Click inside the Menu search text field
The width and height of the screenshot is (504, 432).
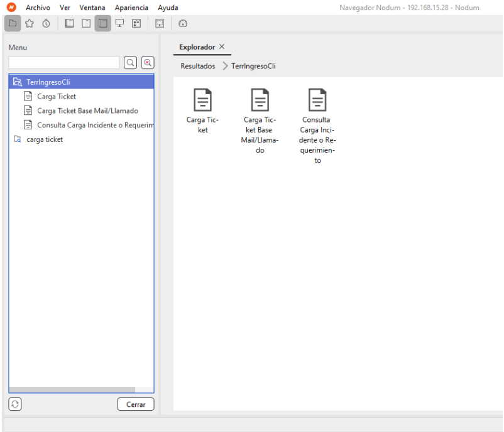(x=64, y=63)
